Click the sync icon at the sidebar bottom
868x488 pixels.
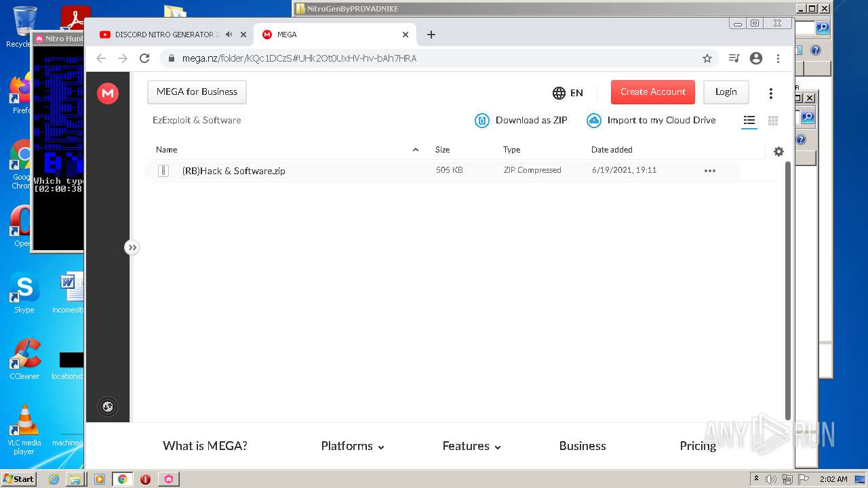pos(107,407)
